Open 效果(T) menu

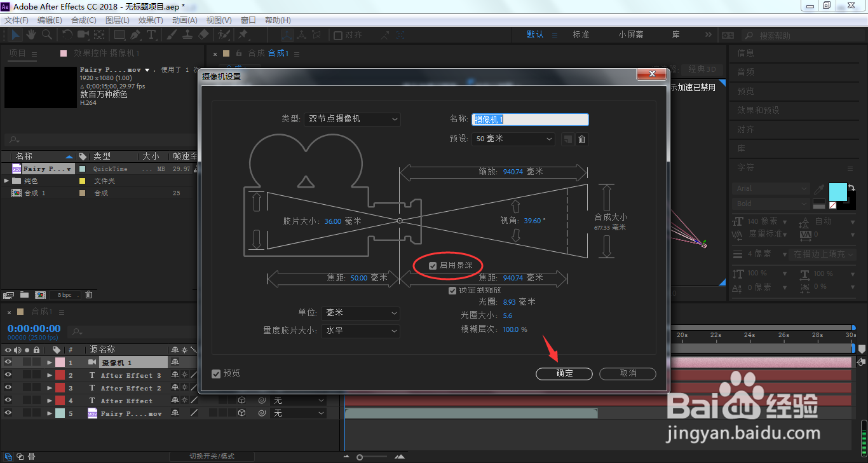click(x=151, y=20)
